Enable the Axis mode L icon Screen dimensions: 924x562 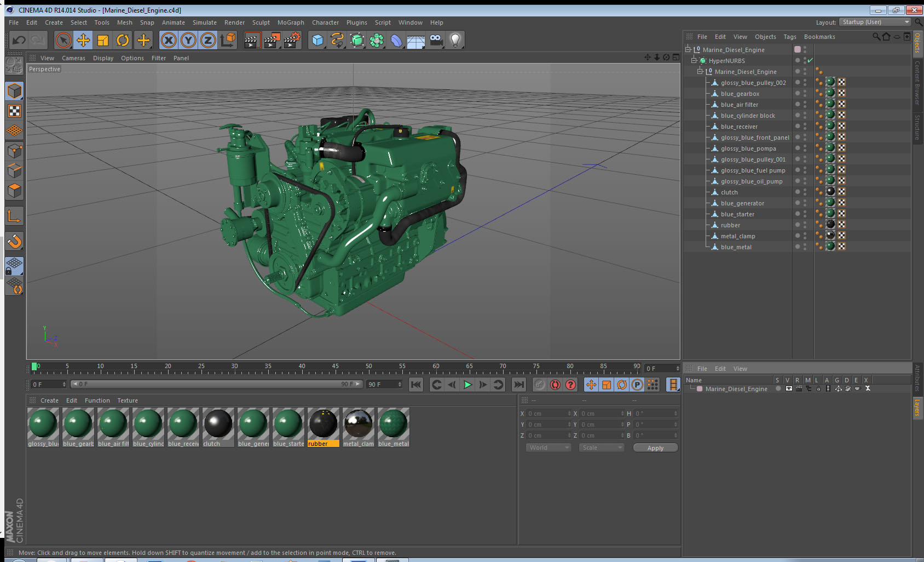pyautogui.click(x=14, y=216)
